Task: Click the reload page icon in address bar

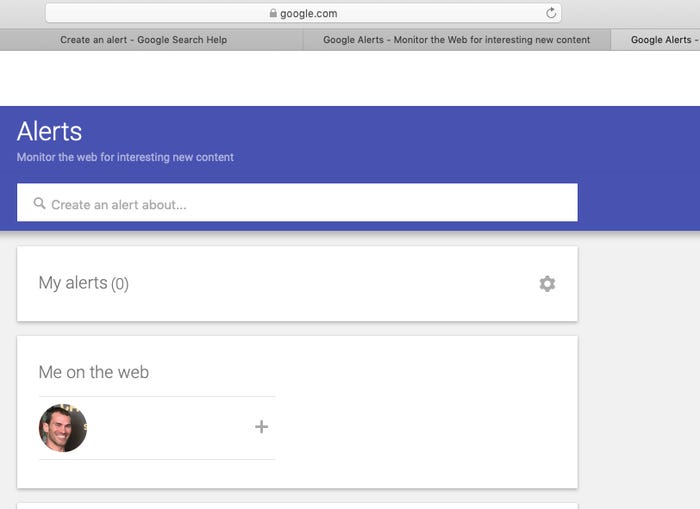Action: (551, 13)
